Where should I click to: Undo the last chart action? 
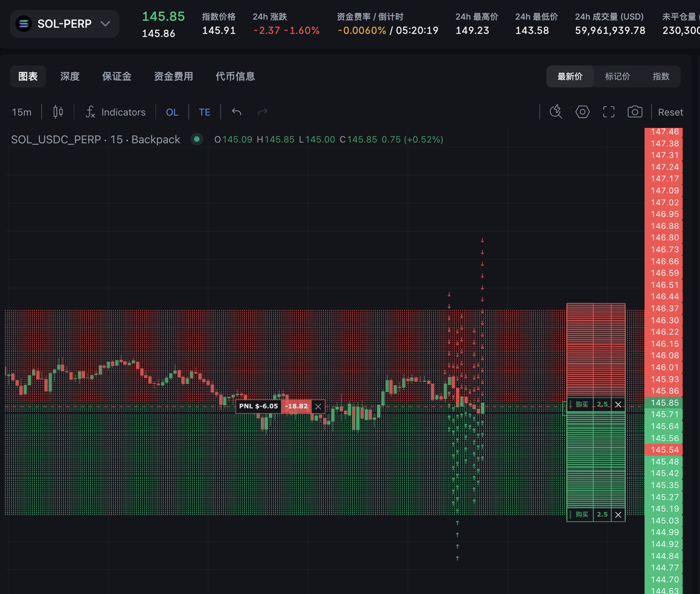(x=236, y=112)
